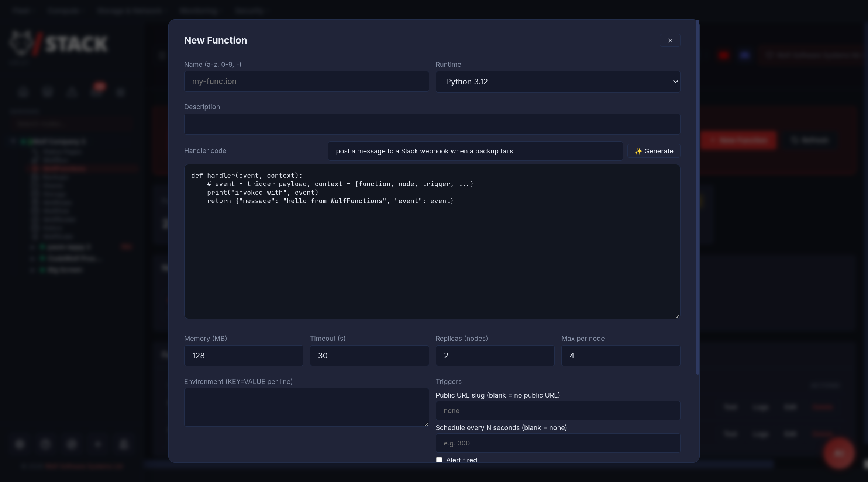Viewport: 868px width, 482px height.
Task: Click the Public URL slug field
Action: [x=558, y=410]
